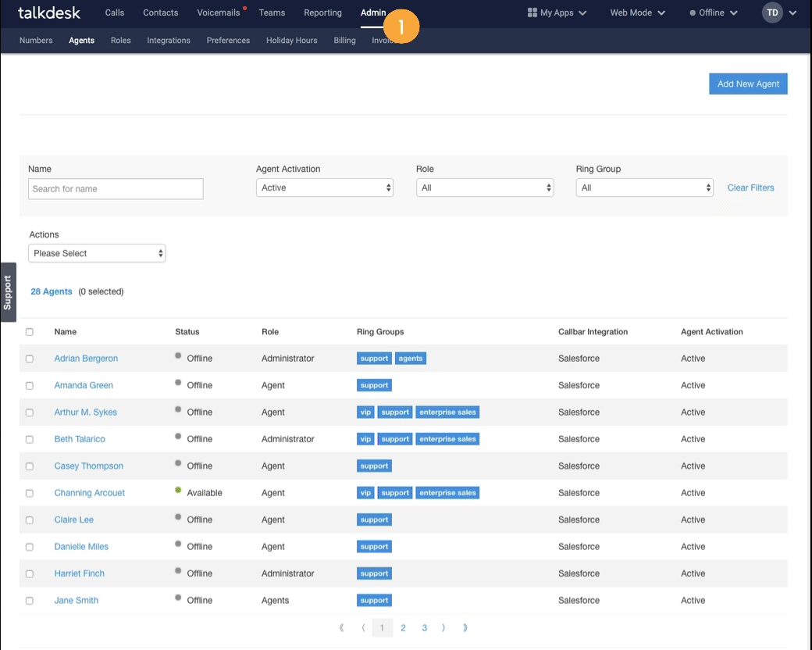Image resolution: width=812 pixels, height=650 pixels.
Task: Switch to the Reporting tab
Action: click(322, 12)
